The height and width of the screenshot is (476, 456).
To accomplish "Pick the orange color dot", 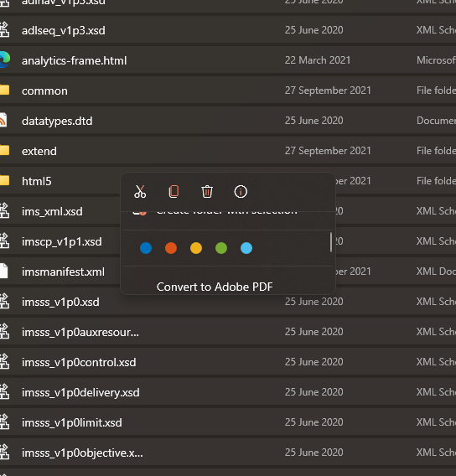I will 171,248.
